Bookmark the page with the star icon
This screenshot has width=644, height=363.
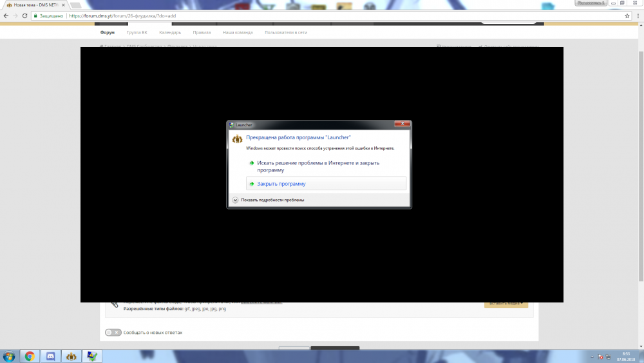pos(627,15)
